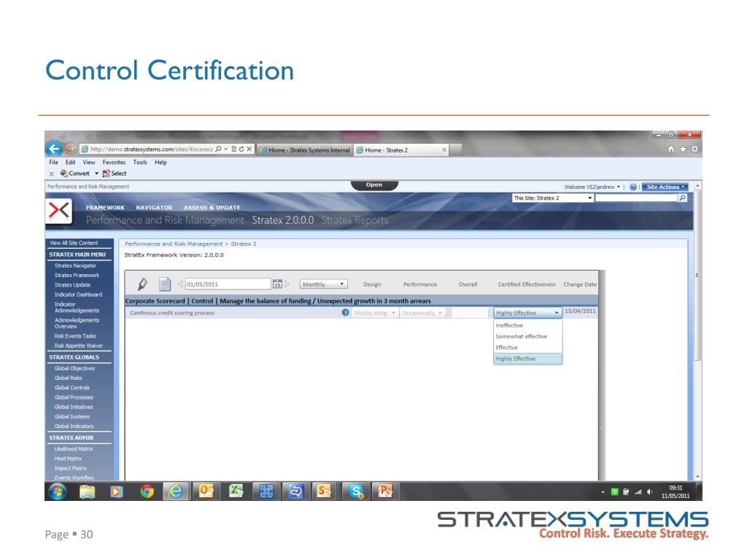
Task: Click the Stratex X logo
Action: click(x=58, y=211)
